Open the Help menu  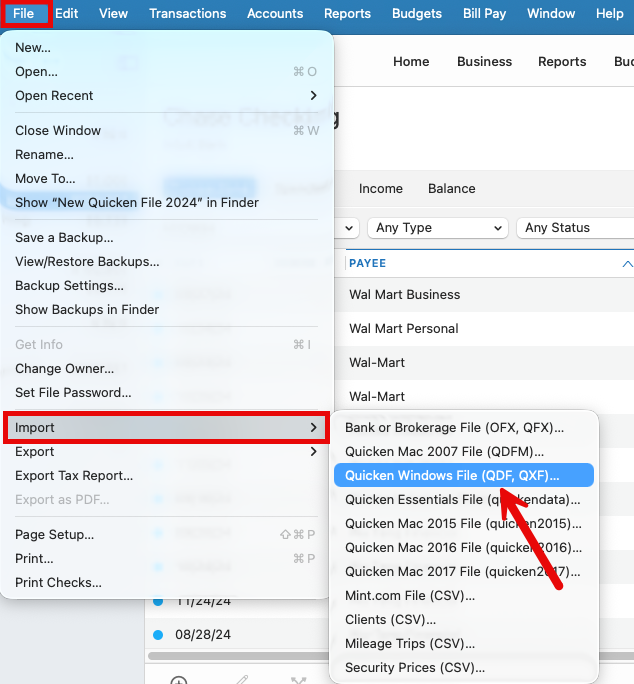coord(610,14)
